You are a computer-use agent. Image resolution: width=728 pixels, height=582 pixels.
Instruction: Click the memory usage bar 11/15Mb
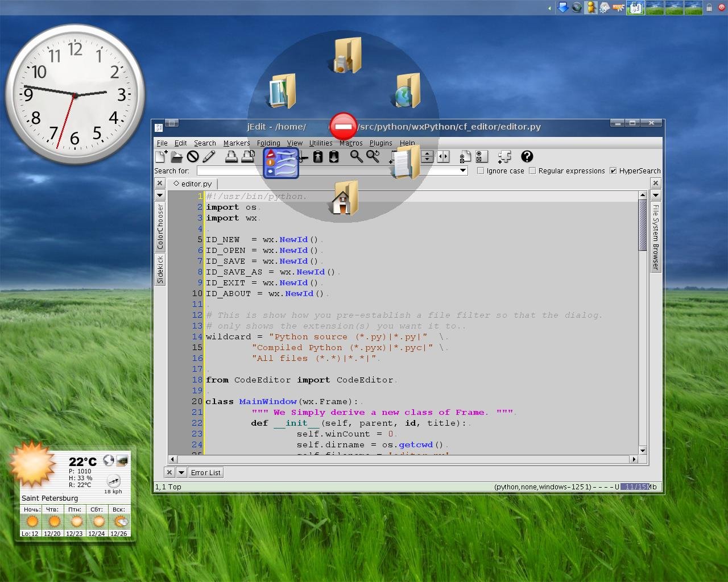pyautogui.click(x=638, y=487)
